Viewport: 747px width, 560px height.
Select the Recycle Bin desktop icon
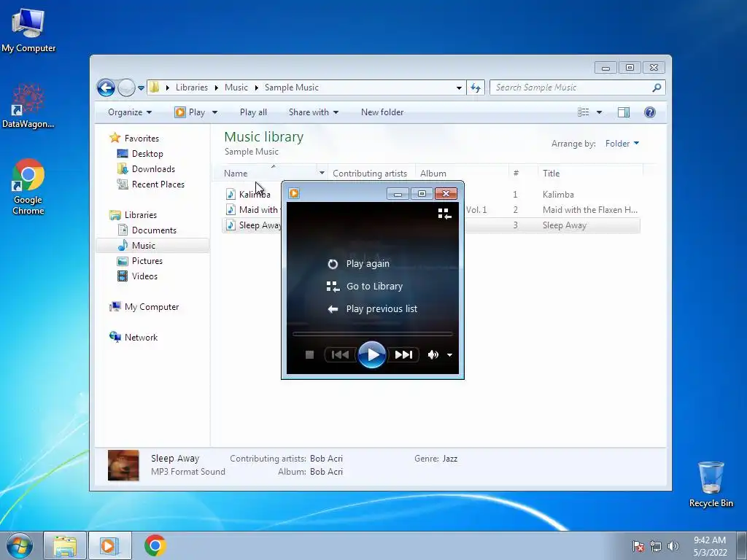tap(711, 484)
